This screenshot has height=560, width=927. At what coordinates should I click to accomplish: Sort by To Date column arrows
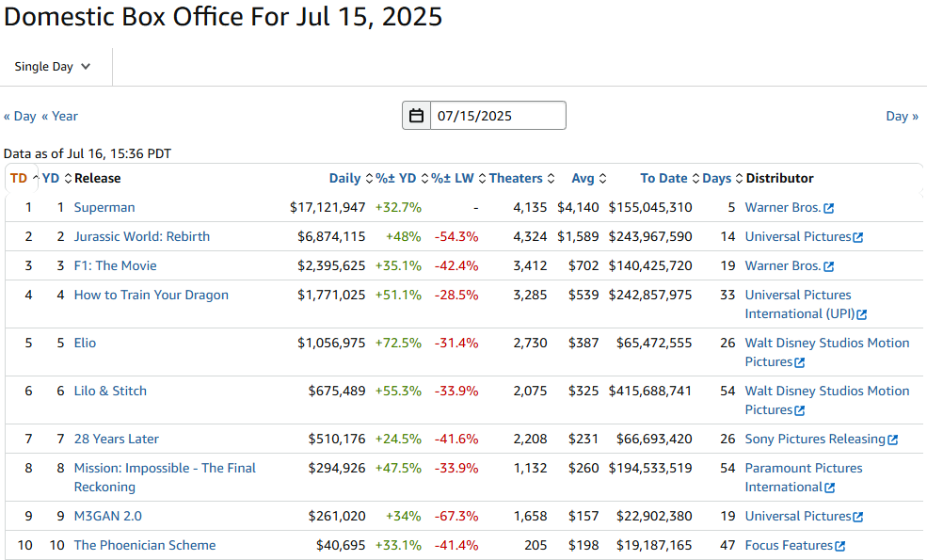(x=695, y=178)
